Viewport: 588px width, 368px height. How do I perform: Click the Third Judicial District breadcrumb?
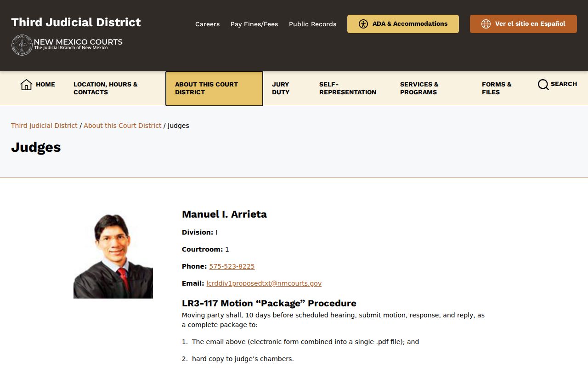pyautogui.click(x=44, y=126)
